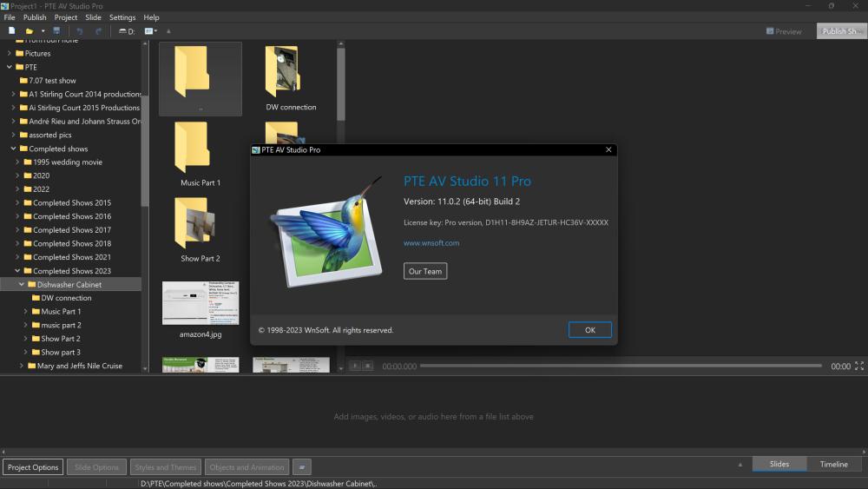This screenshot has height=489, width=868.
Task: Collapse the Dishwasher Cabinet tree node
Action: [22, 284]
